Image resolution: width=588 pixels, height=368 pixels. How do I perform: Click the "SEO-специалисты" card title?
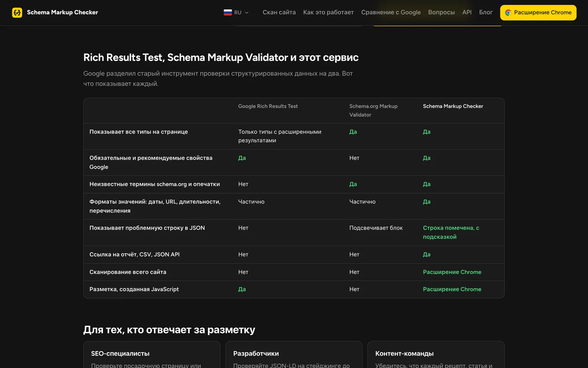pyautogui.click(x=120, y=354)
